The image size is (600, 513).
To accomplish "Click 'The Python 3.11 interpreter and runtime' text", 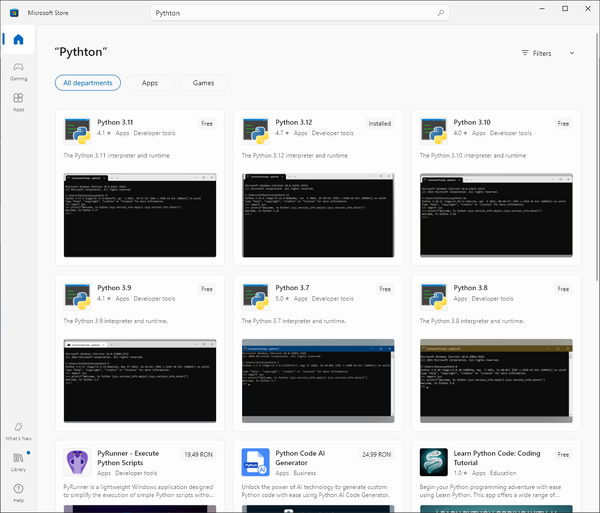I will [x=116, y=155].
